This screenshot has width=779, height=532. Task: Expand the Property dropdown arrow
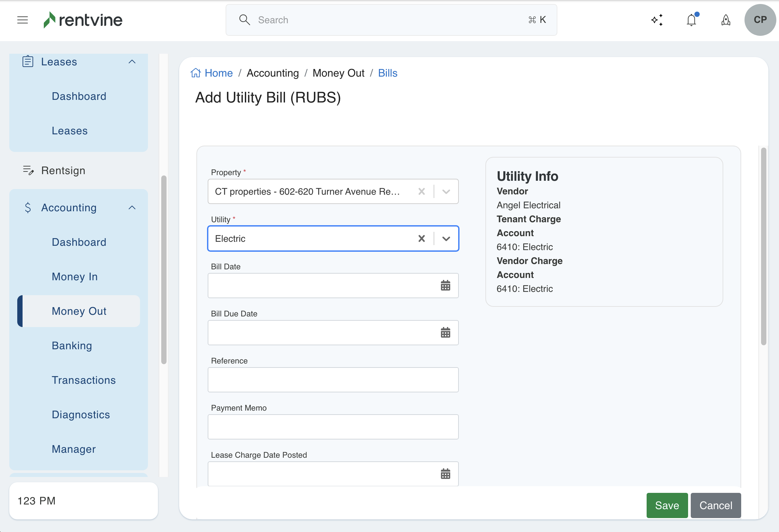pyautogui.click(x=446, y=192)
